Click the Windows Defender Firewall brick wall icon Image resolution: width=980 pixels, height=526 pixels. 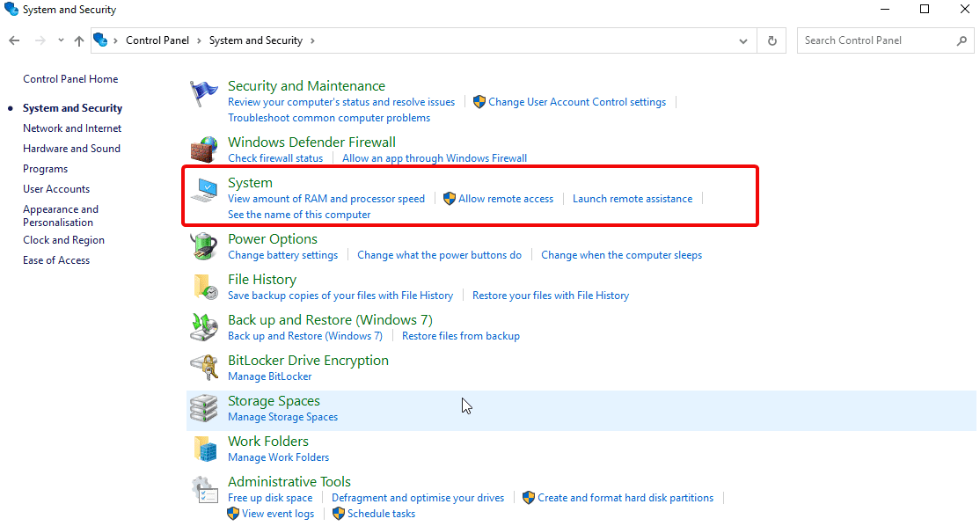tap(203, 149)
